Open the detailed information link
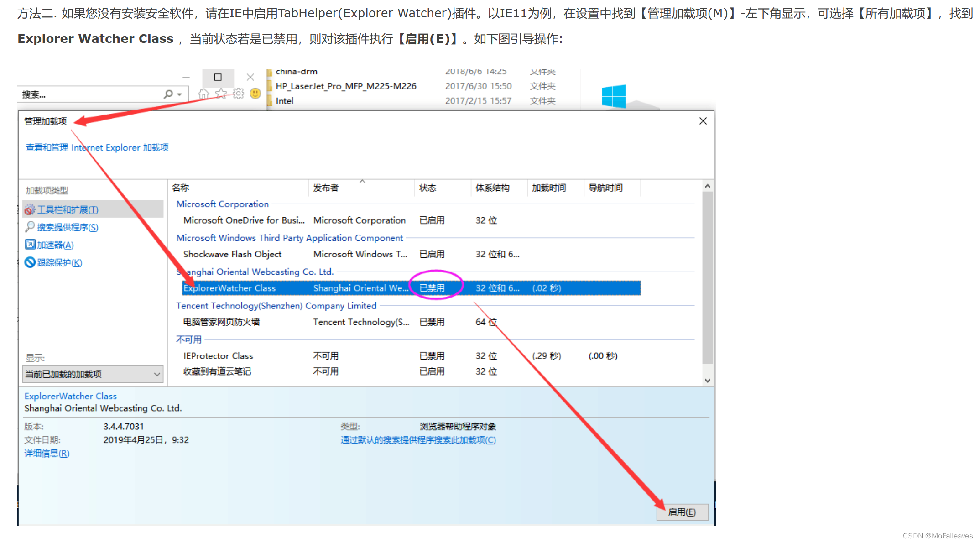 pyautogui.click(x=47, y=453)
